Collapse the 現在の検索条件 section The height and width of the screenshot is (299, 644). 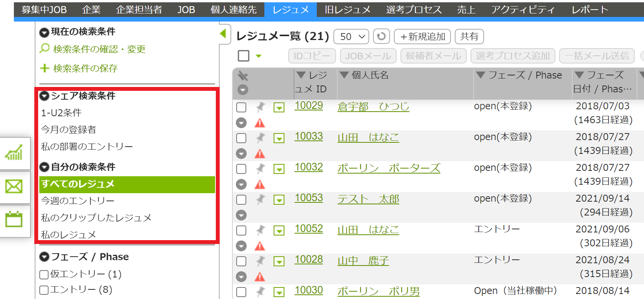[x=44, y=32]
